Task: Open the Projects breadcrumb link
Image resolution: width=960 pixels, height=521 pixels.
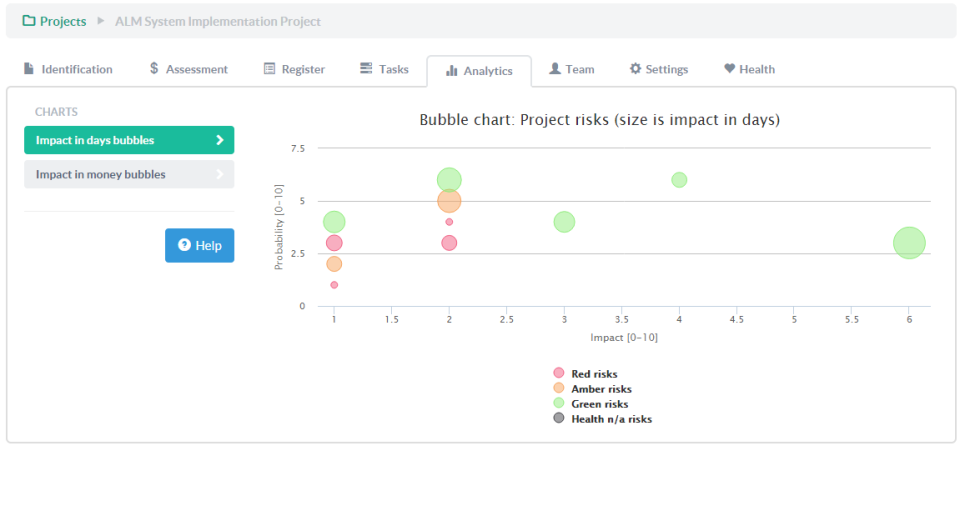Action: (x=63, y=21)
